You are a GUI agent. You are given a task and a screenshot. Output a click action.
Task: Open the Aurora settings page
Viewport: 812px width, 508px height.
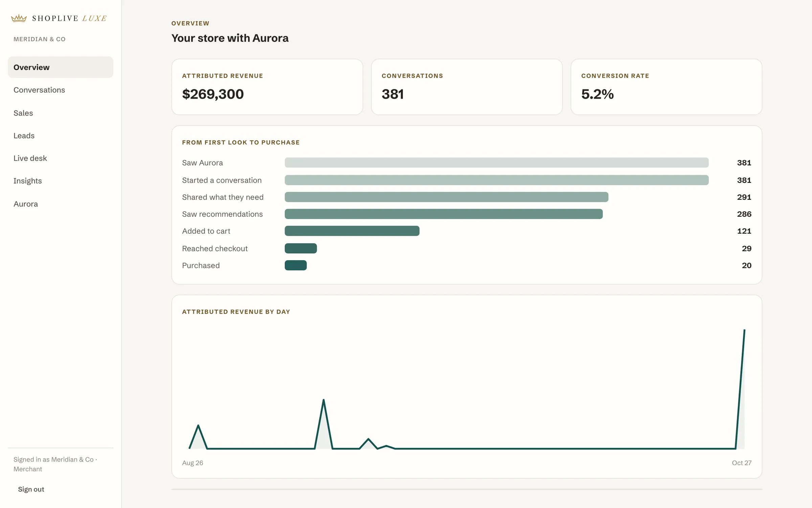(x=61, y=204)
